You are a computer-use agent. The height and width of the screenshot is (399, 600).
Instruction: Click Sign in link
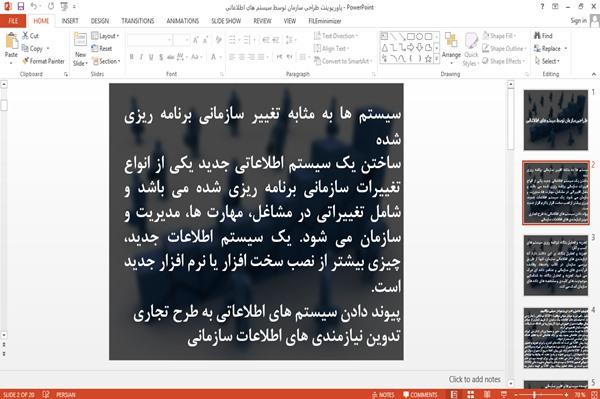pos(578,21)
